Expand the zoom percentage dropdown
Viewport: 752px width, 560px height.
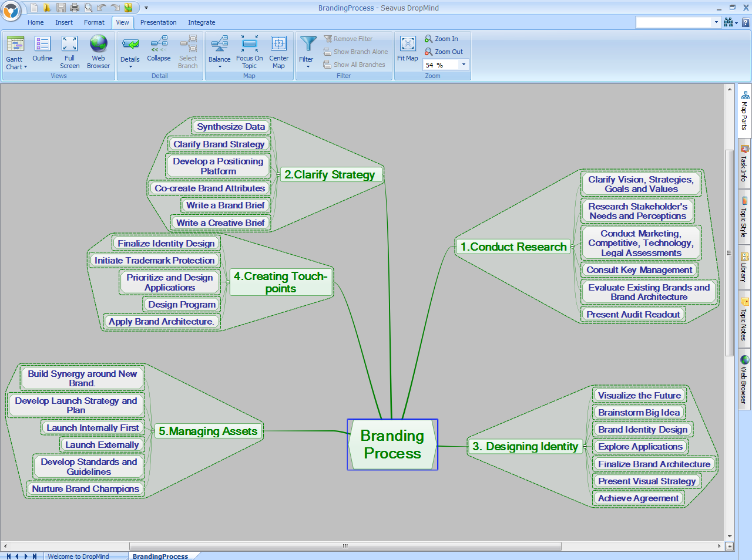coord(464,65)
